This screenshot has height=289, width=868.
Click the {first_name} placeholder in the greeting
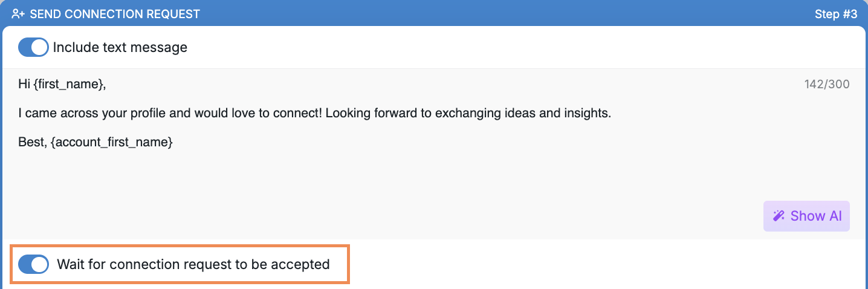70,84
